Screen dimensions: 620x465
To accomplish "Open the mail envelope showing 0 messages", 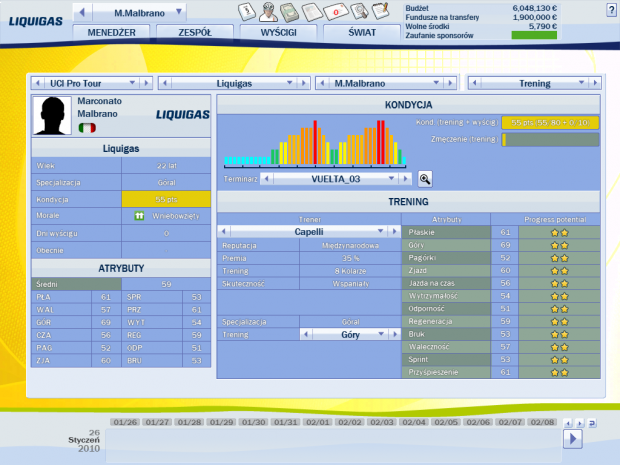I will (x=336, y=12).
